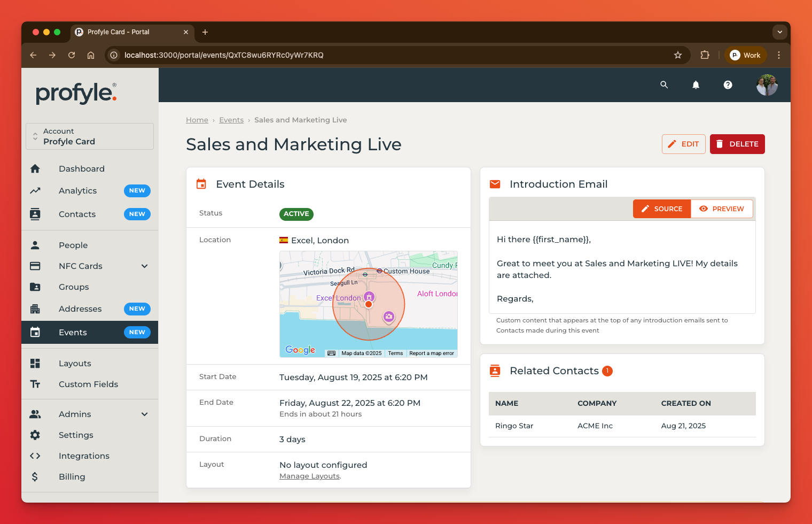Click the search magnifier icon in header
Image resolution: width=812 pixels, height=524 pixels.
(x=664, y=84)
